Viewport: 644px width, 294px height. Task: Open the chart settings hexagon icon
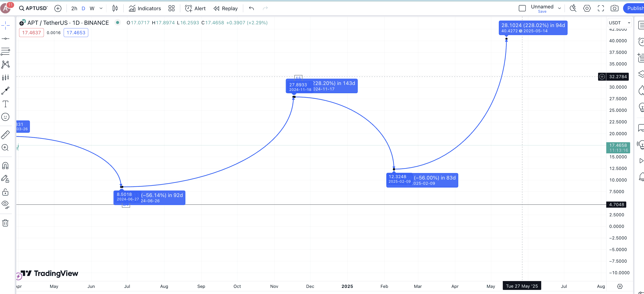(587, 8)
